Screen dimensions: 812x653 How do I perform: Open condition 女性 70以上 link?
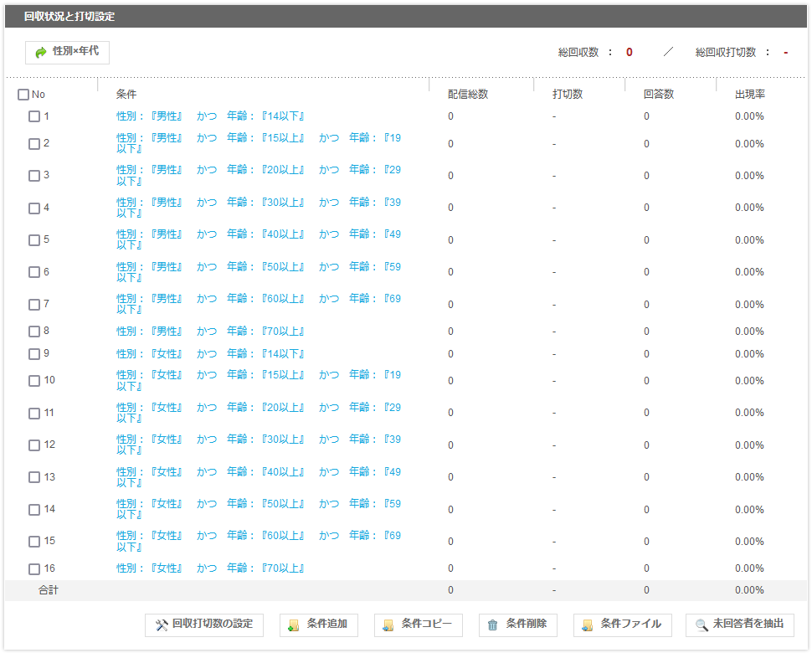[210, 568]
